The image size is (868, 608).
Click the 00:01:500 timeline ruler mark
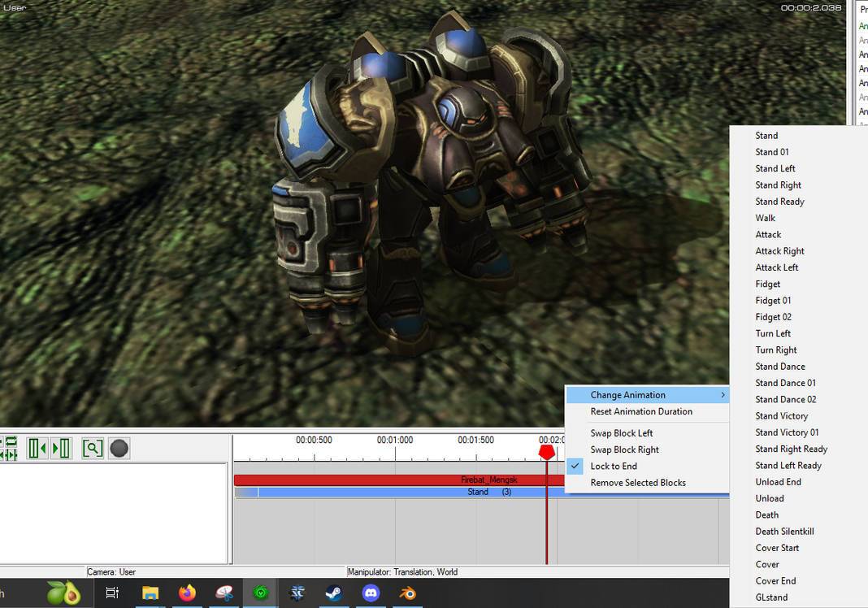[x=475, y=441]
